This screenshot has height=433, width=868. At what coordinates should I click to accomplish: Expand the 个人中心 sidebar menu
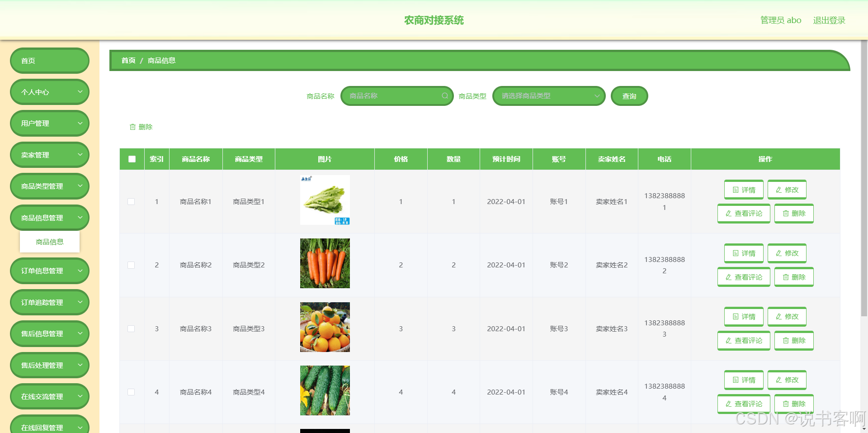pos(50,92)
